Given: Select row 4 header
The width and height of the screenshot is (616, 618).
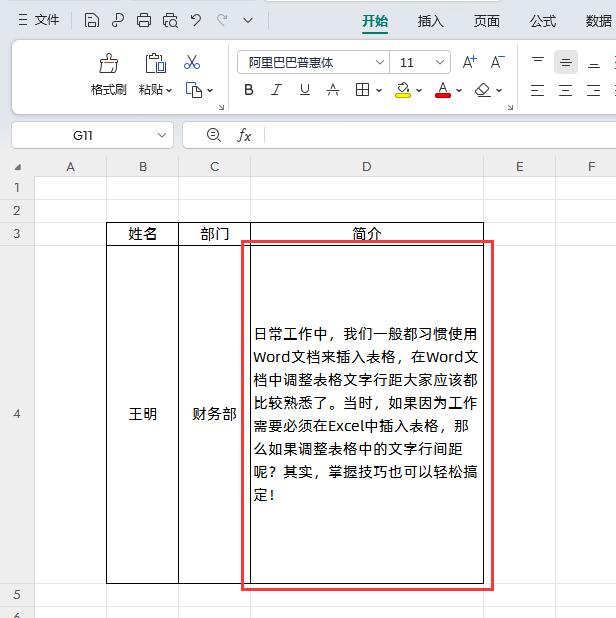Looking at the screenshot, I should coord(17,414).
